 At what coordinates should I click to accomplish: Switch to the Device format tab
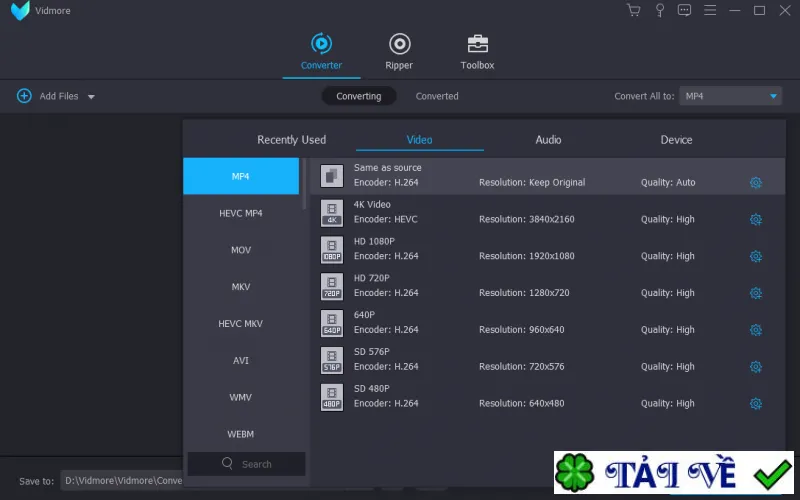click(x=676, y=140)
